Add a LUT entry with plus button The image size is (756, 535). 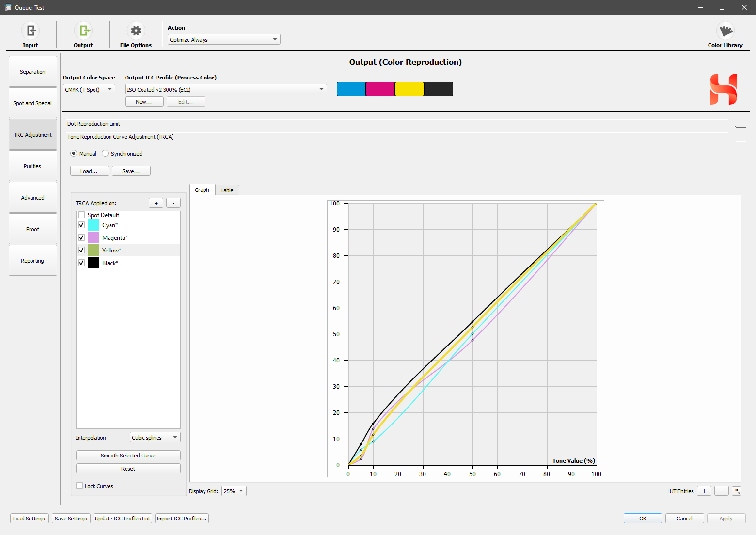(x=704, y=491)
